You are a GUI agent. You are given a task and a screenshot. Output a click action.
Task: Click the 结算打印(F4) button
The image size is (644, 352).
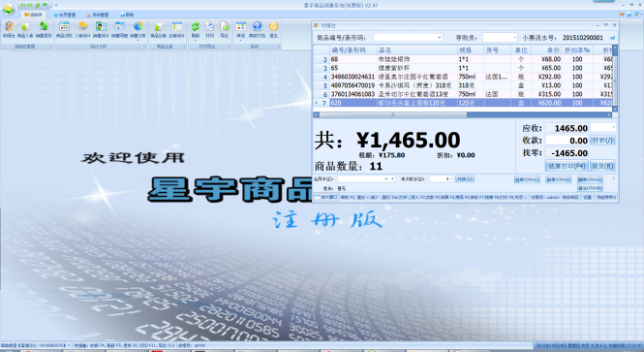click(567, 166)
